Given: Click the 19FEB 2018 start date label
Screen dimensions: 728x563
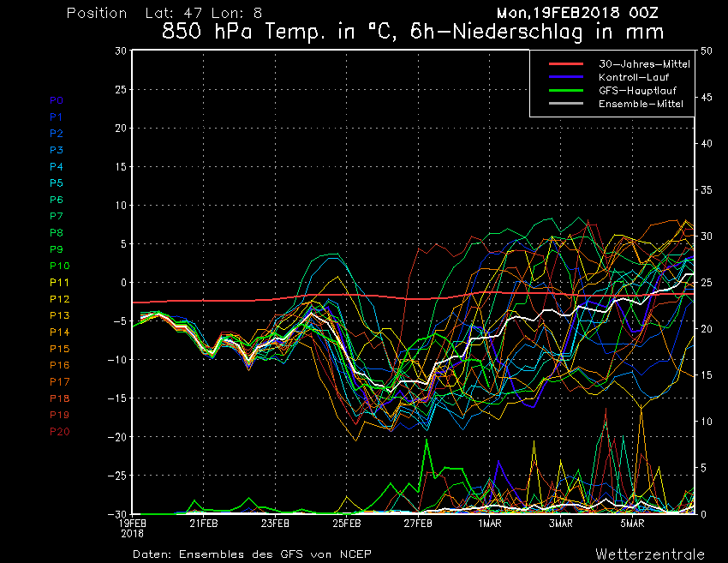Looking at the screenshot, I should pos(133,526).
